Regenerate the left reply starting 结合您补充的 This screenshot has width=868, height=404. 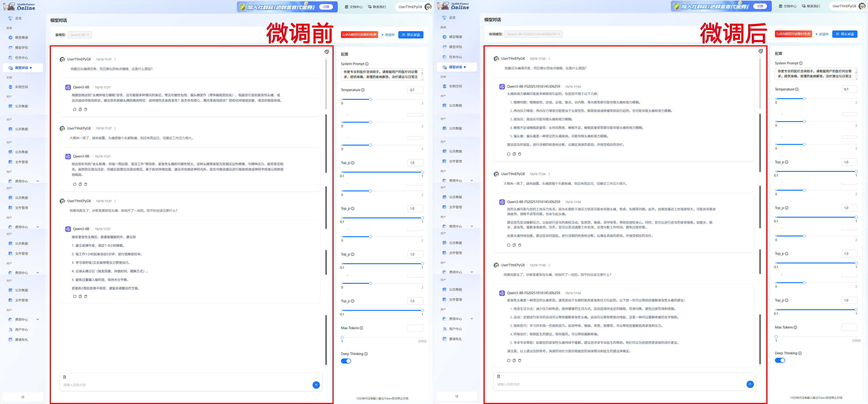74,184
